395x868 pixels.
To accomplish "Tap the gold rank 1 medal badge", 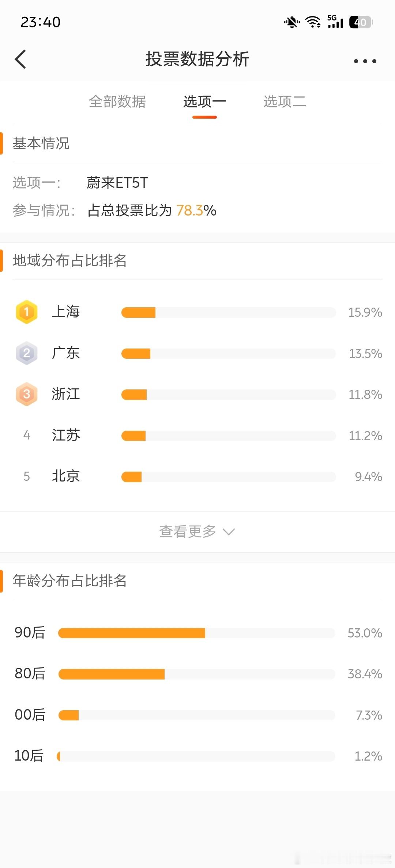I will pos(27,312).
